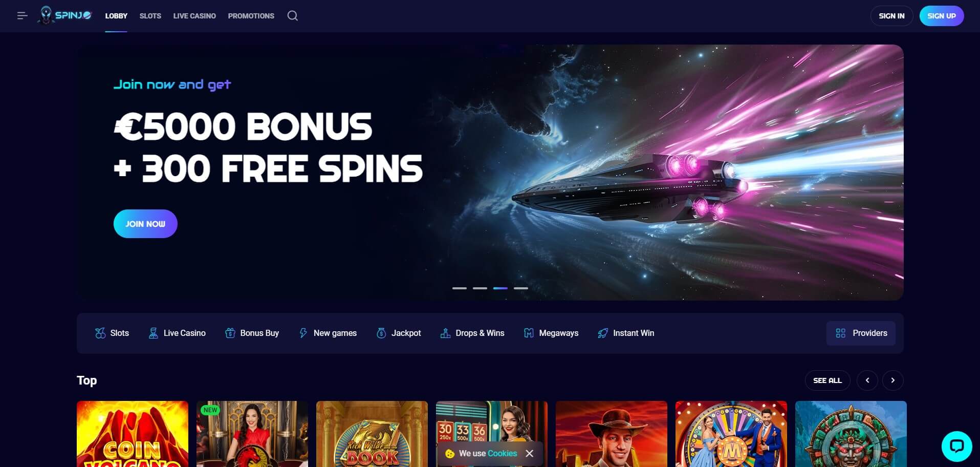The height and width of the screenshot is (467, 980).
Task: Open the Jackpot category
Action: point(399,333)
